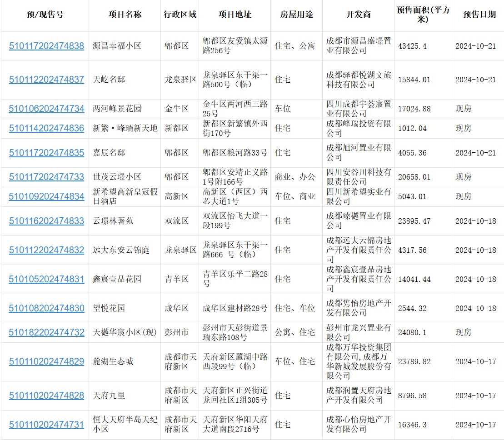This screenshot has height=441, width=504.
Task: Open presale number 510105202474831 link
Action: pos(46,279)
